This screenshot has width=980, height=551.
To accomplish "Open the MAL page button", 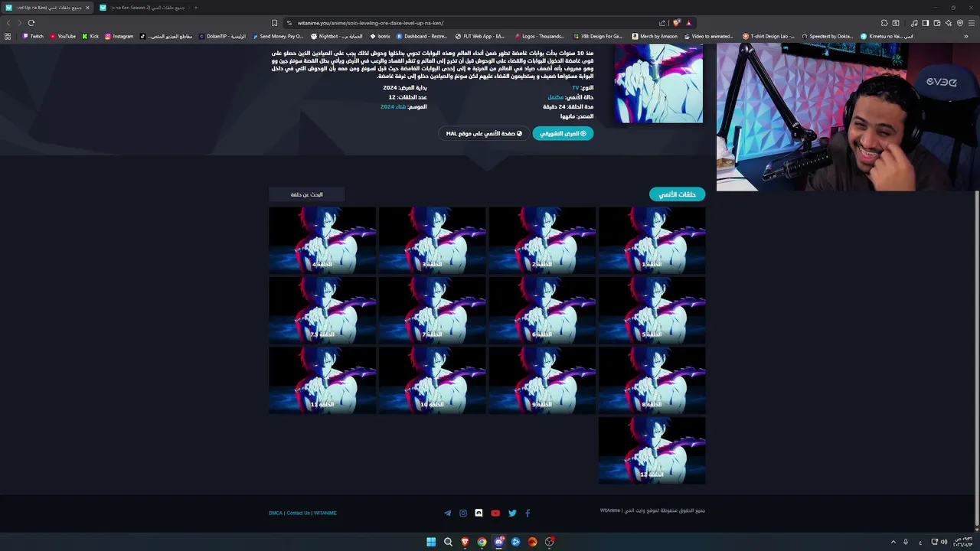I will coord(484,133).
